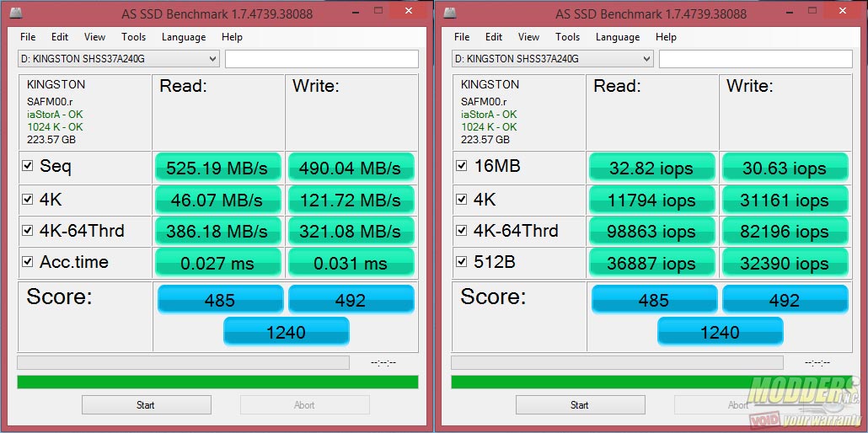This screenshot has height=433, width=868.
Task: Click Abort button in left window
Action: (x=304, y=404)
